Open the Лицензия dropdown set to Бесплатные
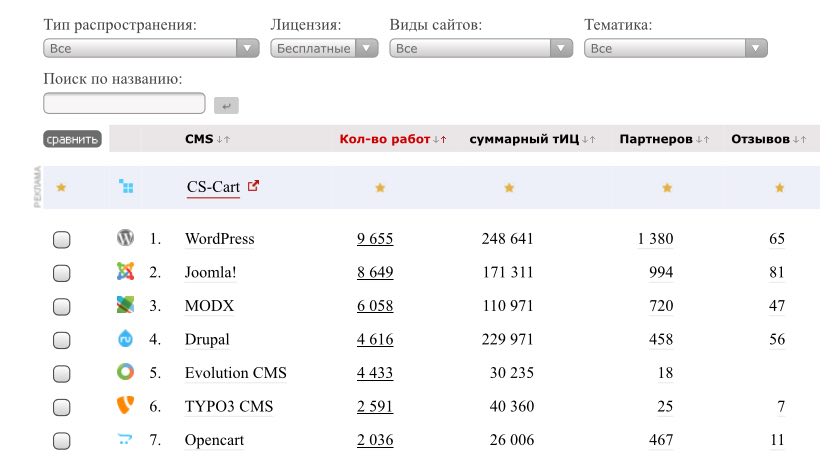Screen dimensions: 840x466 (324, 48)
